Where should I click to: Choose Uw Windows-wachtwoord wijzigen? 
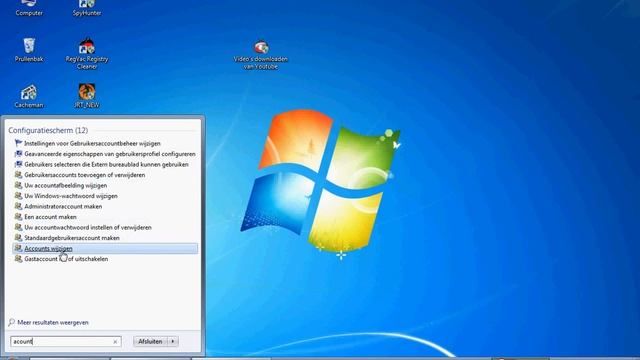(x=71, y=196)
